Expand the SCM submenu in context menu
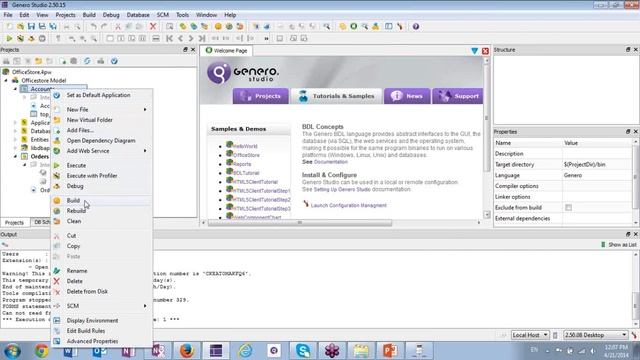The height and width of the screenshot is (360, 640). coord(102,306)
